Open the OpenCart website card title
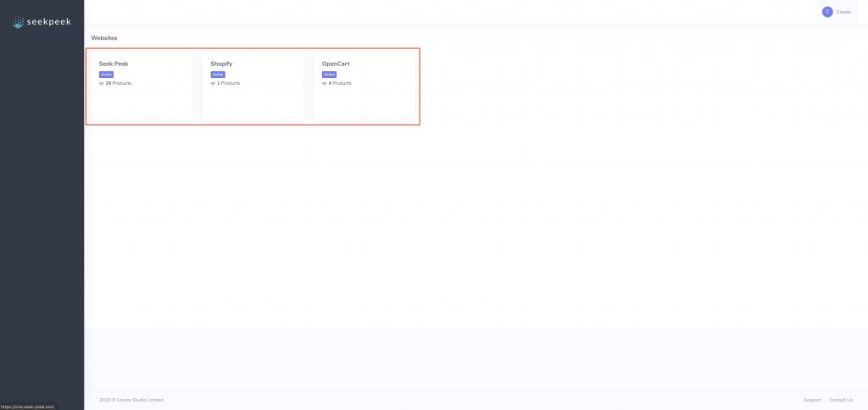This screenshot has height=410, width=868. point(336,64)
